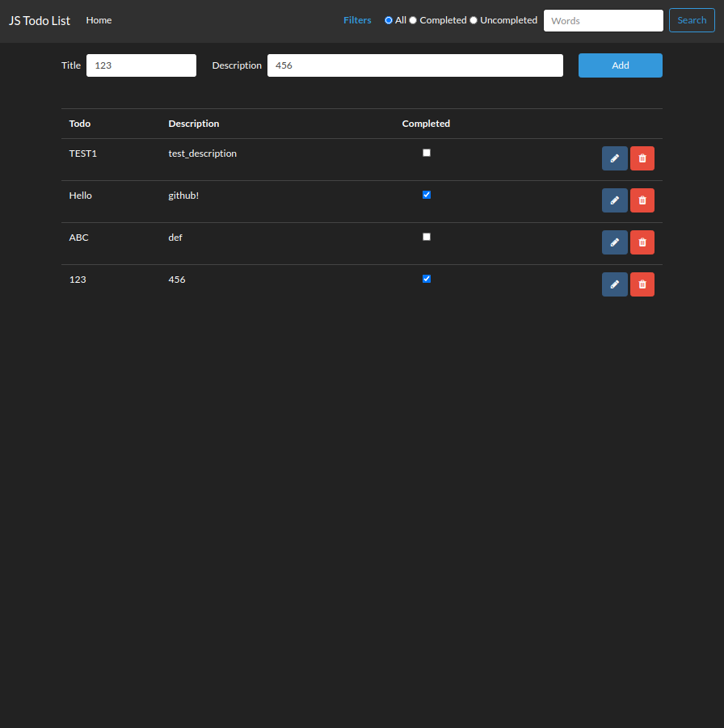This screenshot has height=728, width=724.
Task: Delete the Hello todo with trash icon
Action: tap(642, 200)
